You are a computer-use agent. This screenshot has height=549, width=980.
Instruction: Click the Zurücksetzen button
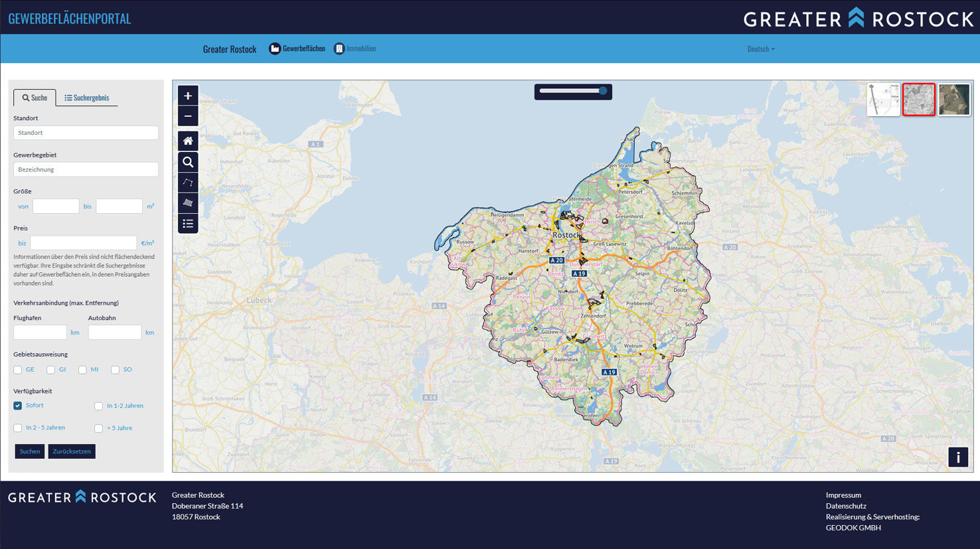click(x=72, y=451)
